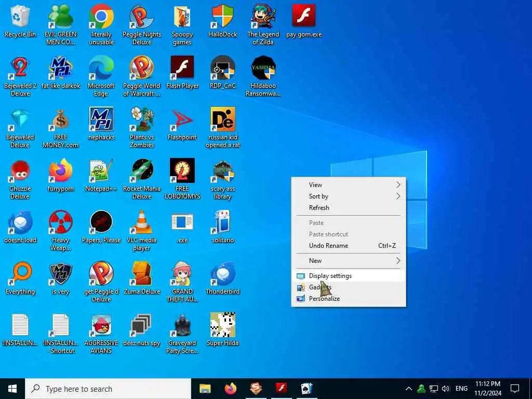Select the Plants vs Zombies icon
Screen dimensions: 532x399
pos(141,128)
